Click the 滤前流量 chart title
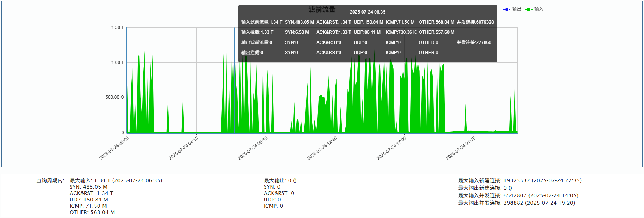This screenshot has width=644, height=218. coord(322,10)
